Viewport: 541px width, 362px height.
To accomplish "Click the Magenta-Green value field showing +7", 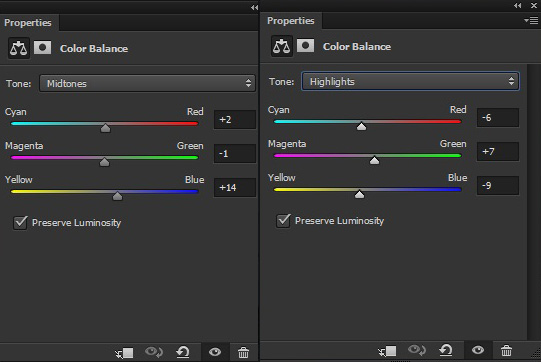I will [x=498, y=151].
